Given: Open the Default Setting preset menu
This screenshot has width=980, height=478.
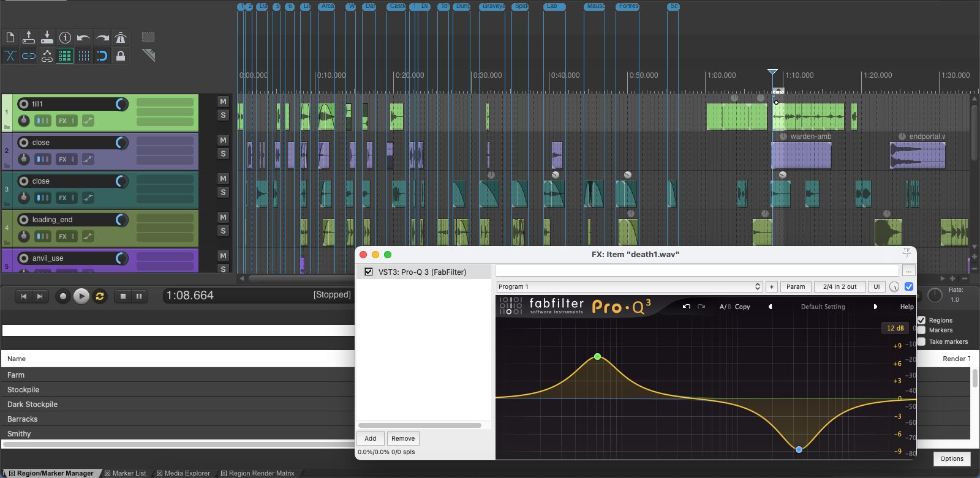Looking at the screenshot, I should 823,307.
